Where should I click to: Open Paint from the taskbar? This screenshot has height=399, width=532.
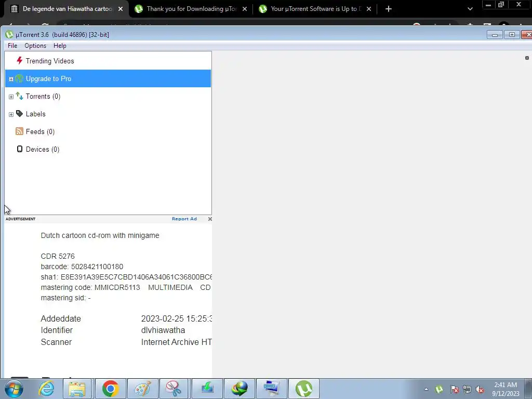point(142,389)
